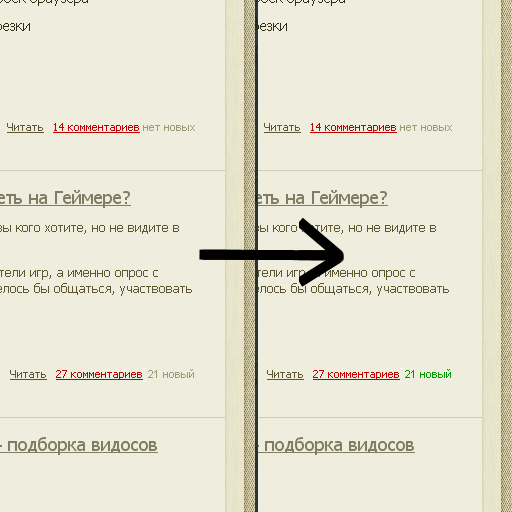
Task: Click "27 комментариев" in the right panel
Action: [356, 374]
